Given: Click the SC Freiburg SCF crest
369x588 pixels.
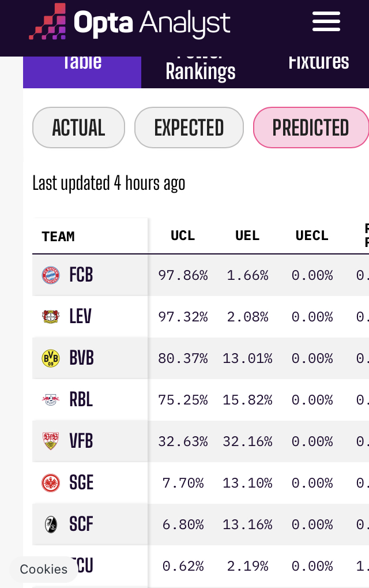Looking at the screenshot, I should click(x=51, y=525).
